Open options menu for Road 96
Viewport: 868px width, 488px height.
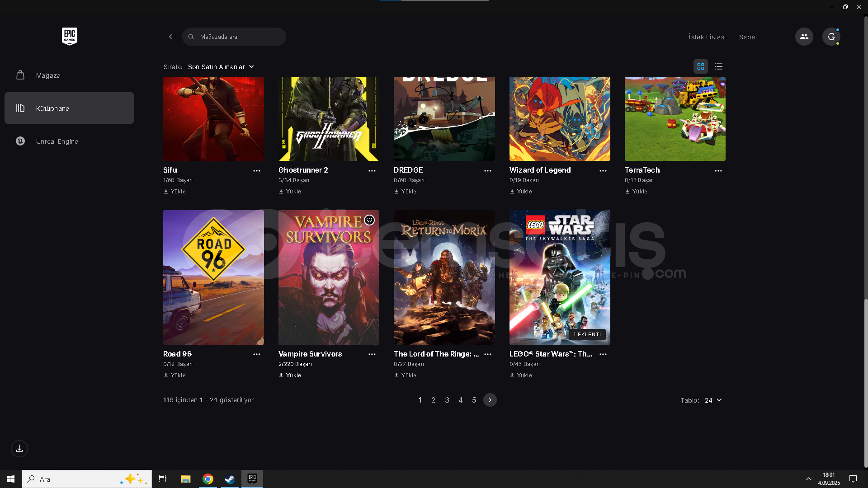click(257, 354)
